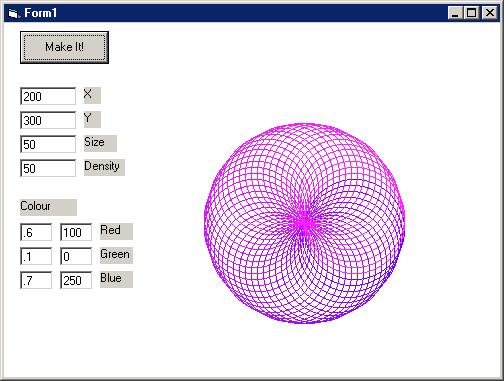This screenshot has width=504, height=381.
Task: Focus the Green multiplier field showing .1
Action: click(36, 256)
